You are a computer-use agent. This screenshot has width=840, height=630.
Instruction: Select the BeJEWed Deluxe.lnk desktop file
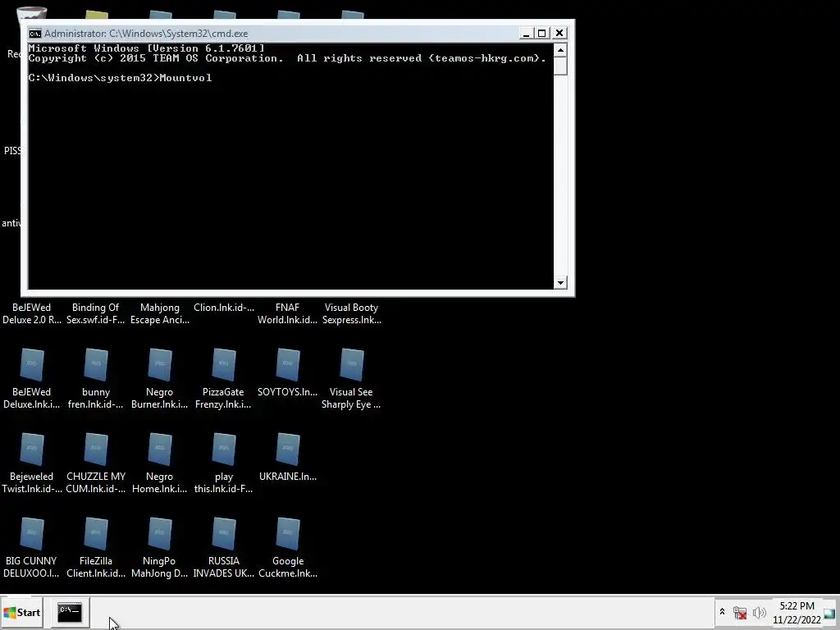coord(32,379)
